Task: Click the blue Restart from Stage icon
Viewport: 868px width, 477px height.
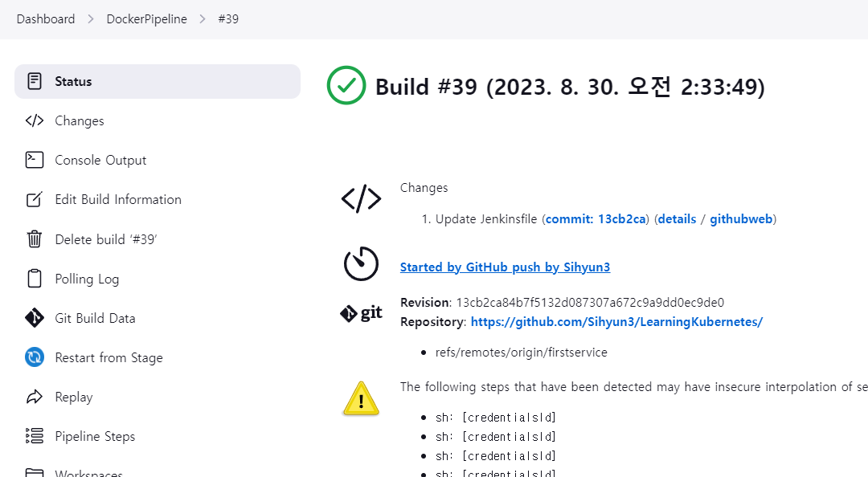Action: pos(35,357)
